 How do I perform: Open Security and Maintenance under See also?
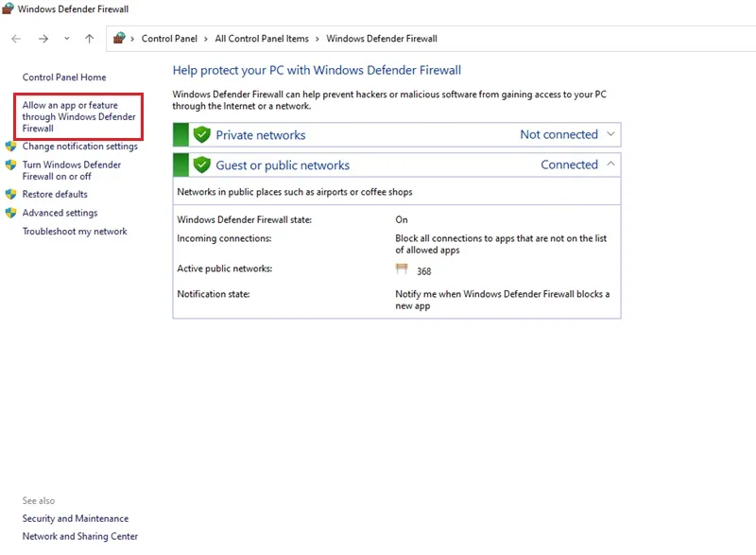pos(76,518)
